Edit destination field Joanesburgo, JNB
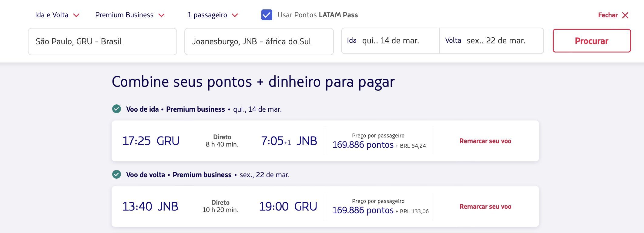Image resolution: width=644 pixels, height=233 pixels. [x=259, y=42]
